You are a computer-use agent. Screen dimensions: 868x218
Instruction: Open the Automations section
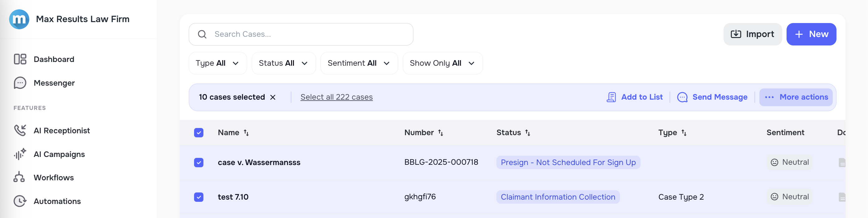pyautogui.click(x=57, y=201)
